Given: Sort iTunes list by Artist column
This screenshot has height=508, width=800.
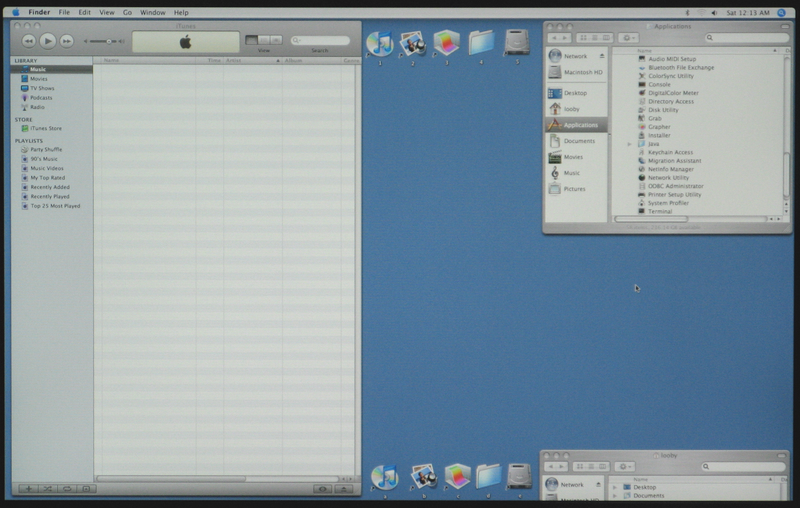Looking at the screenshot, I should (x=253, y=60).
